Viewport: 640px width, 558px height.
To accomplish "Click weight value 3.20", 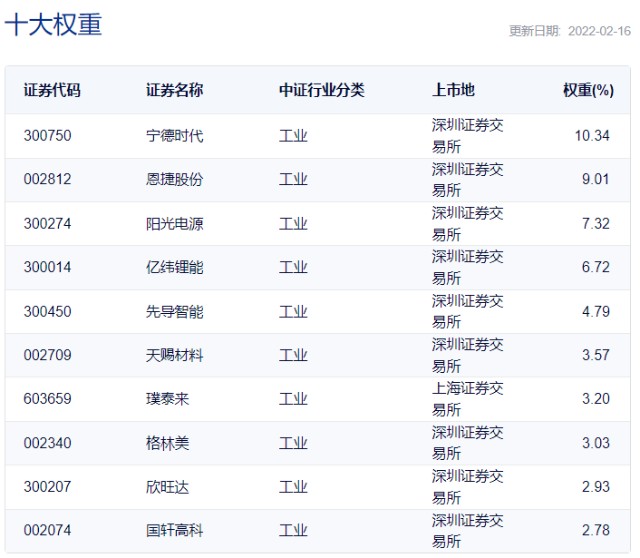I will tap(596, 399).
